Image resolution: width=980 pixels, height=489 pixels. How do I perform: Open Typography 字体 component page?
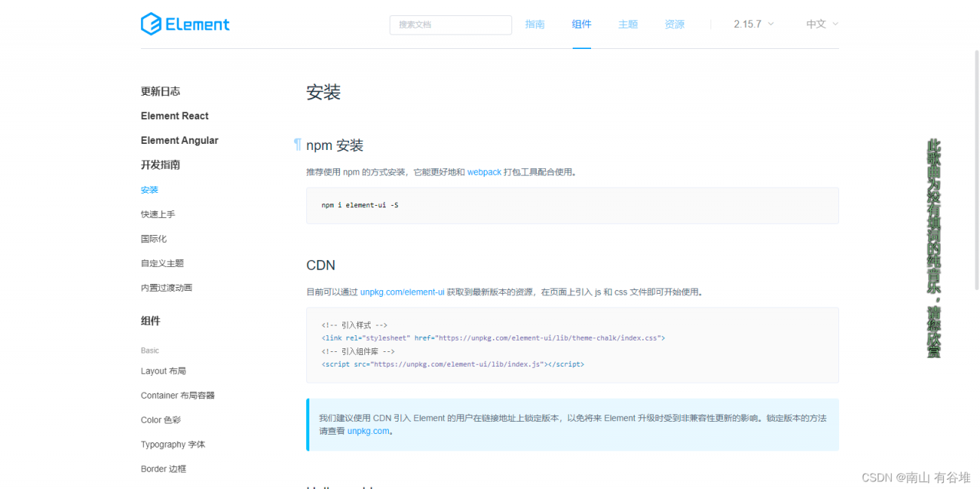point(173,445)
